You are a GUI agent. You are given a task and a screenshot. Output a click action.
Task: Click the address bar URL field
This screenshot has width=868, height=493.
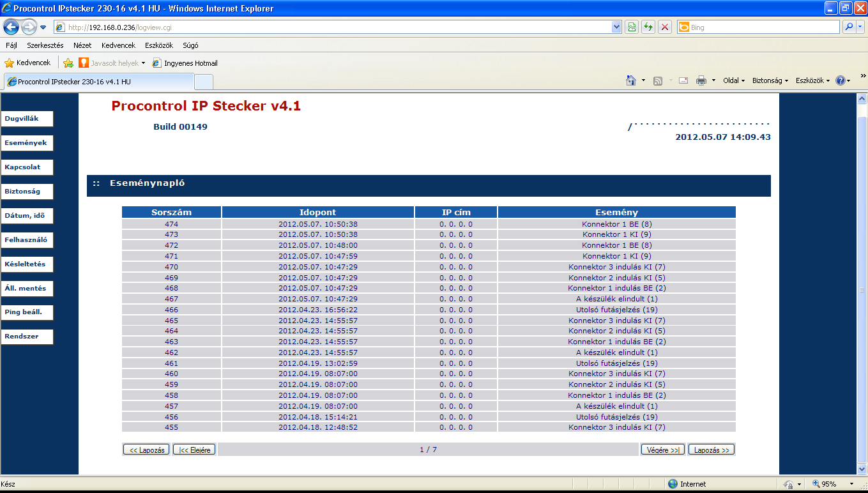coord(332,27)
